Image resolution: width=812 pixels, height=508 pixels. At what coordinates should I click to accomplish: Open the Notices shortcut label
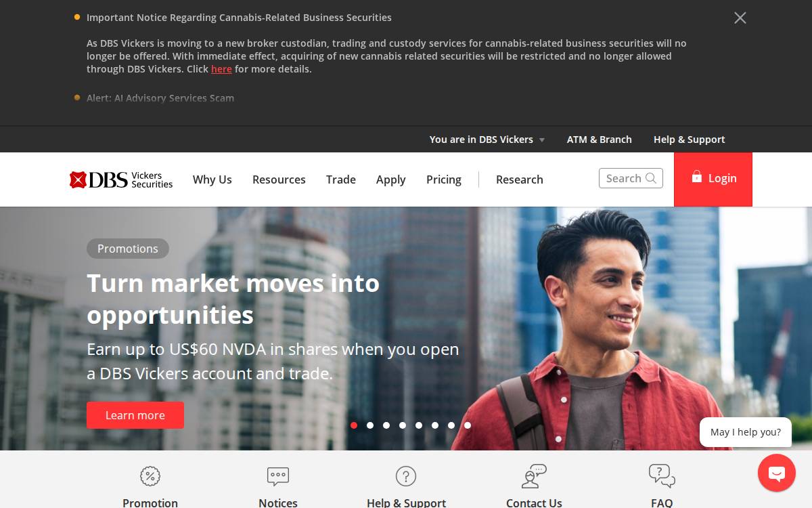click(x=278, y=503)
